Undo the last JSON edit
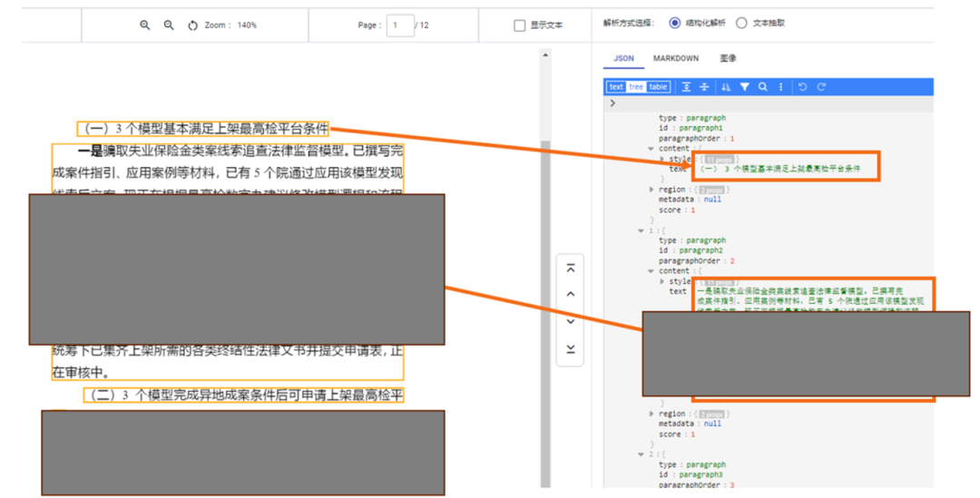The width and height of the screenshot is (980, 498). 803,87
